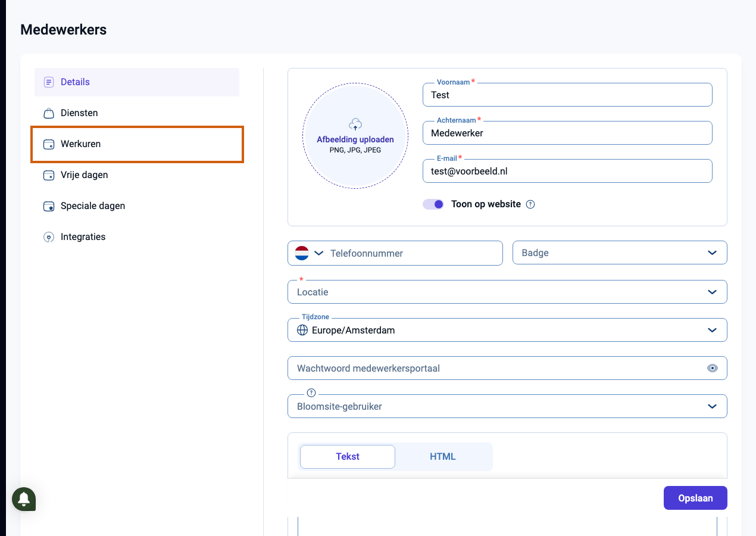This screenshot has height=536, width=756.
Task: Show password with the eye icon
Action: coord(712,368)
